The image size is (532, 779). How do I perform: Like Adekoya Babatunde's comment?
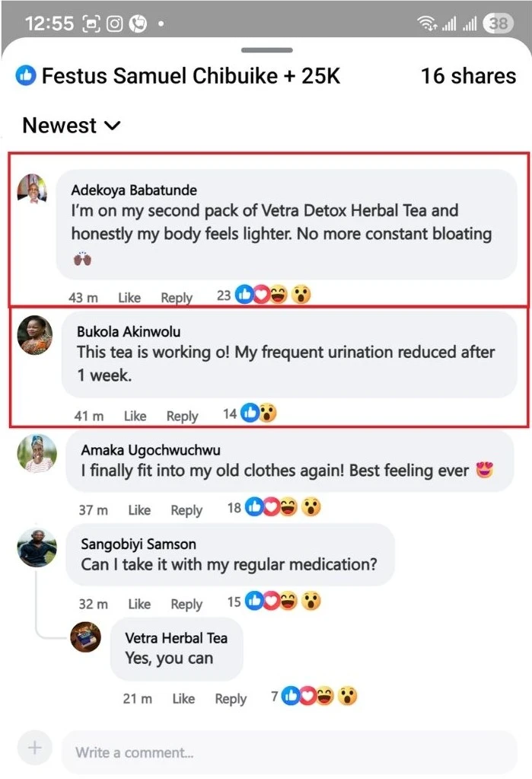(x=129, y=298)
